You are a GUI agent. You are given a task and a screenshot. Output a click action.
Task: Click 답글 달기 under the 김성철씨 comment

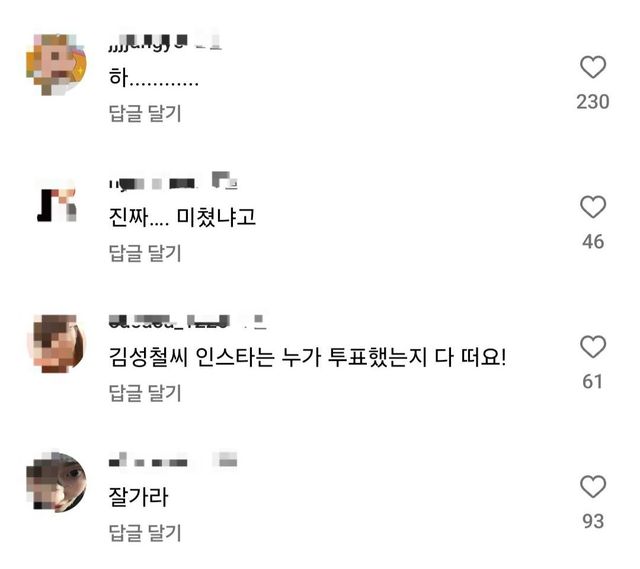tap(145, 394)
